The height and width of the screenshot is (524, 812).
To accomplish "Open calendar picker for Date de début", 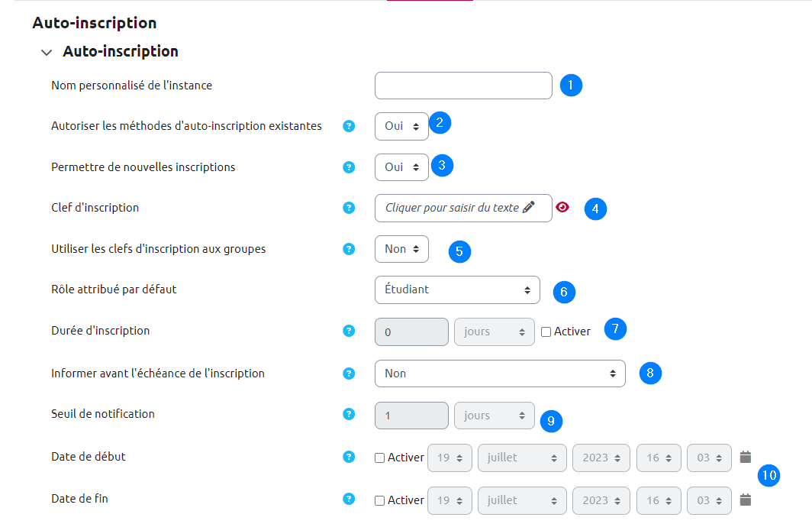I will coord(746,457).
